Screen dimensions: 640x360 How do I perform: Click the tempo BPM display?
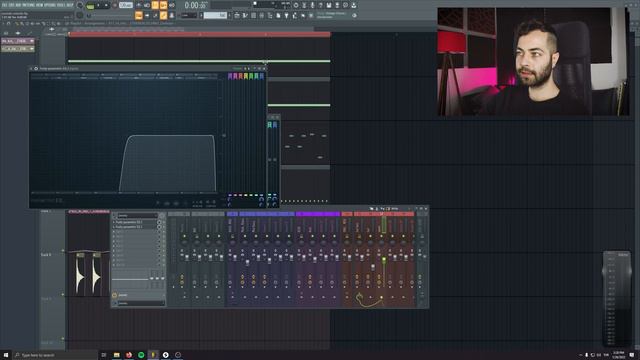pos(126,5)
